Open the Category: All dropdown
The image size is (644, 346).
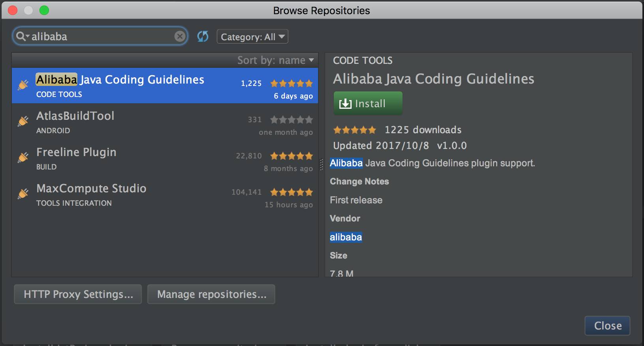[x=253, y=37]
